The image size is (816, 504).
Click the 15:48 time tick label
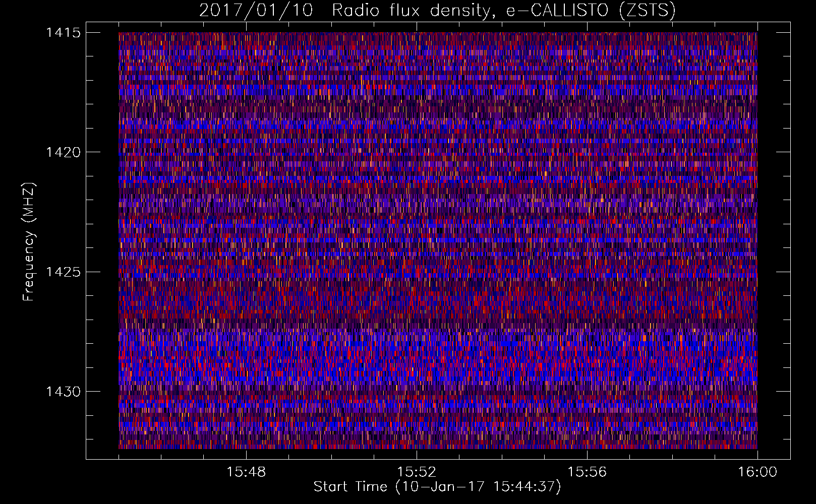tap(246, 472)
